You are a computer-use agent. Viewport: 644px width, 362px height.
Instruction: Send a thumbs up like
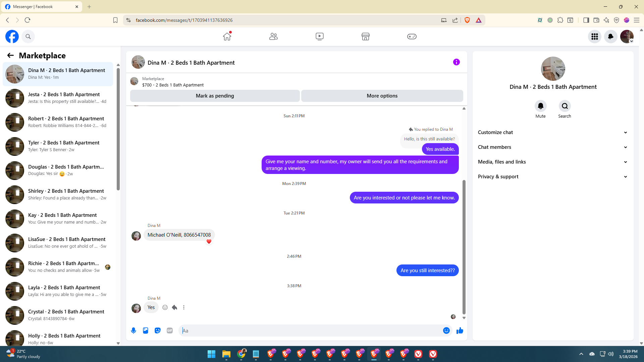pyautogui.click(x=460, y=330)
